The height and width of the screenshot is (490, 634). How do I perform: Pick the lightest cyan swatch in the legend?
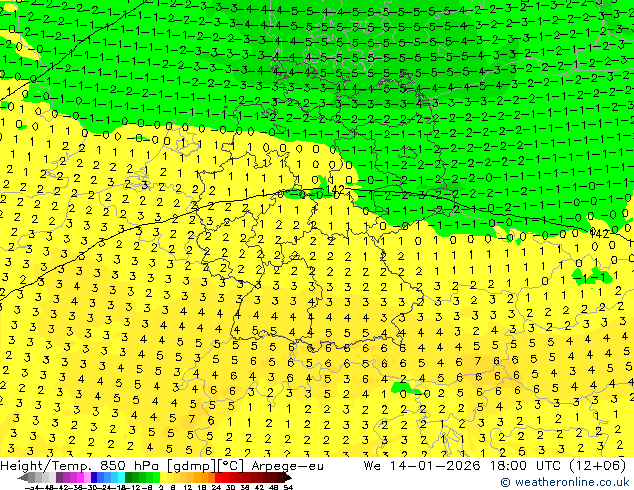(121, 477)
